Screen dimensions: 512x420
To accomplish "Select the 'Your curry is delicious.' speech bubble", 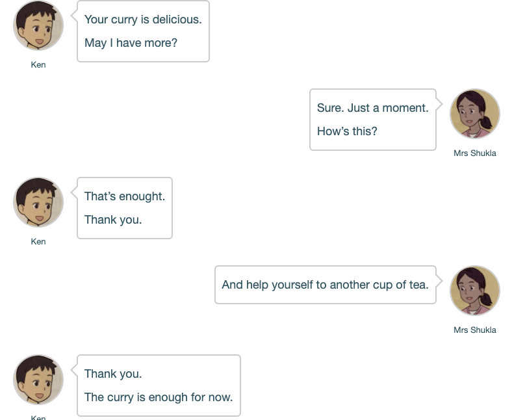I will click(143, 31).
